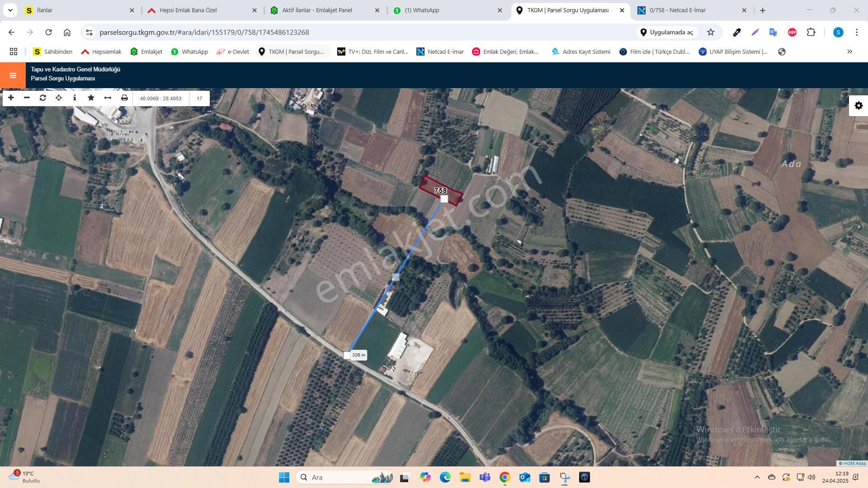Activate the locate crosshair tool
868x488 pixels.
tap(59, 98)
